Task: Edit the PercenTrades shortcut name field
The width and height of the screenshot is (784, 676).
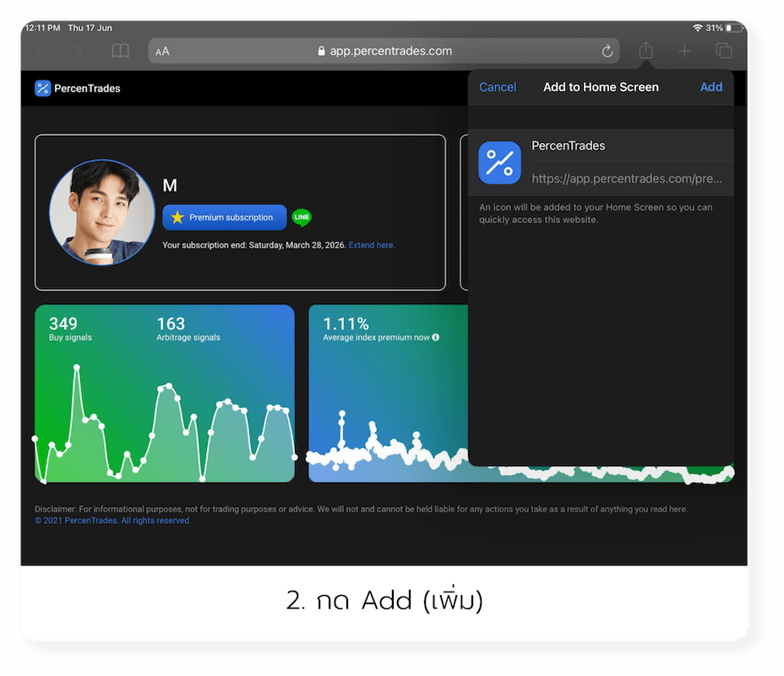Action: coord(631,145)
